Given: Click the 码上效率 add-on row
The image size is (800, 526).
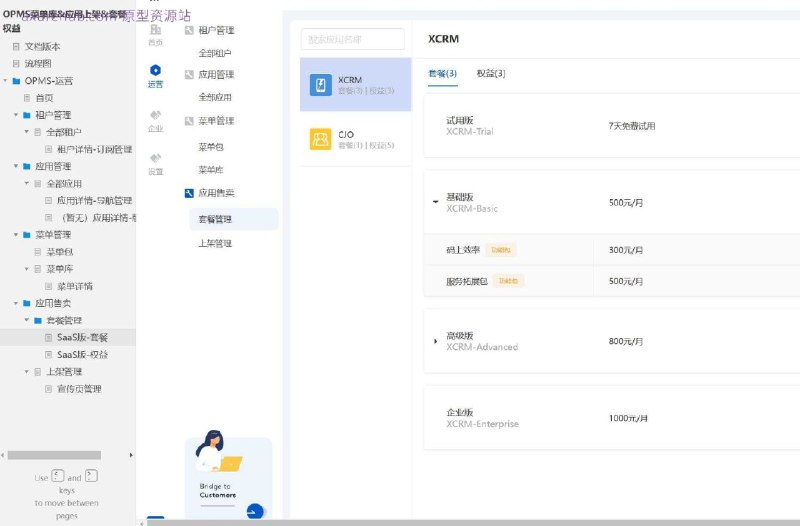Looking at the screenshot, I should (x=612, y=250).
